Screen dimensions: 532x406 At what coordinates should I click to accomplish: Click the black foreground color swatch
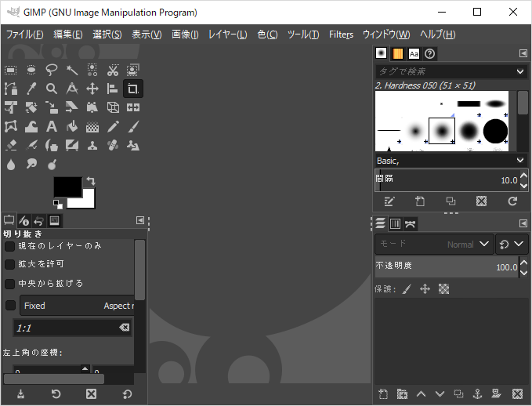coord(67,186)
